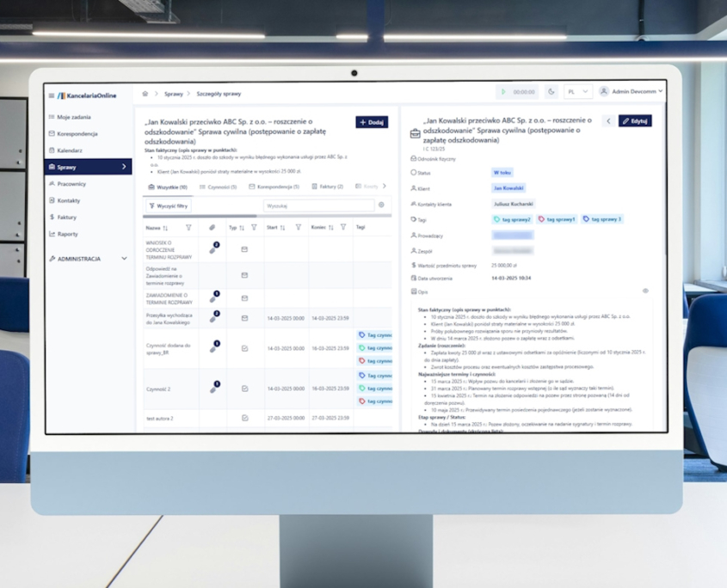The height and width of the screenshot is (588, 727).
Task: Open attachments for WNIOSEK O ODROCZENIE row
Action: coord(213,248)
